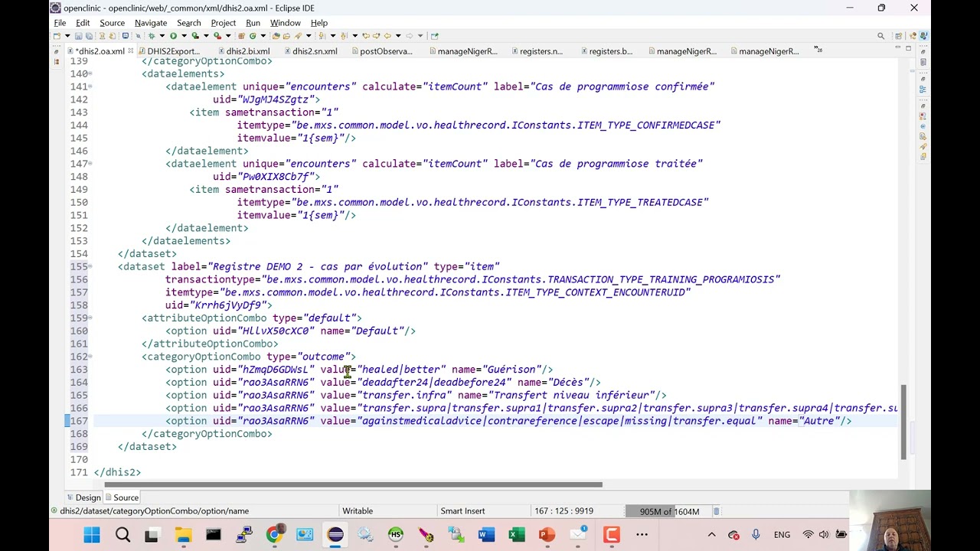
Task: Maximize the editor area
Action: click(x=908, y=47)
